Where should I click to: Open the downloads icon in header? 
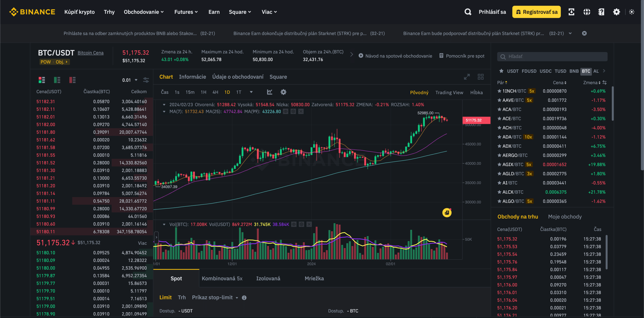(571, 12)
